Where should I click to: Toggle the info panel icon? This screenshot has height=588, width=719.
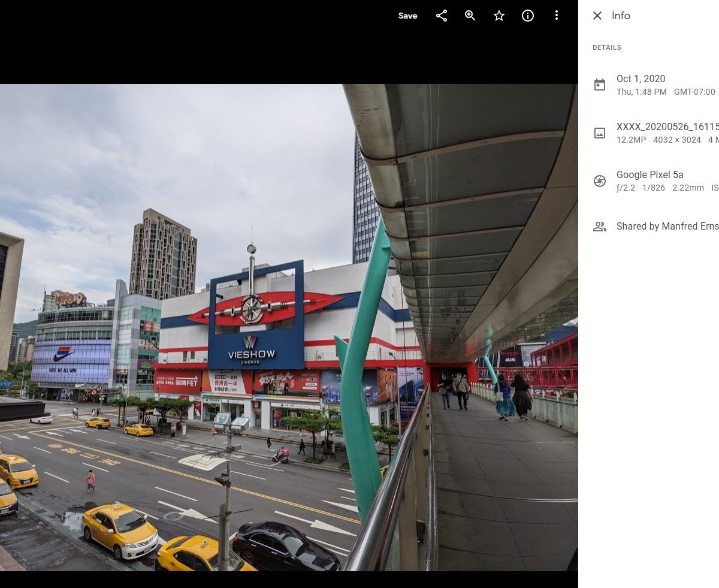coord(528,16)
